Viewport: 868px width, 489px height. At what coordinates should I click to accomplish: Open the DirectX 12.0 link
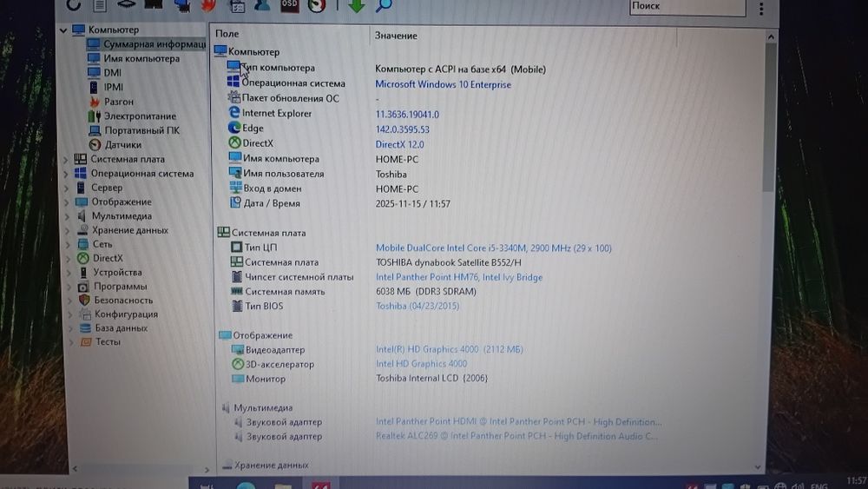[399, 144]
